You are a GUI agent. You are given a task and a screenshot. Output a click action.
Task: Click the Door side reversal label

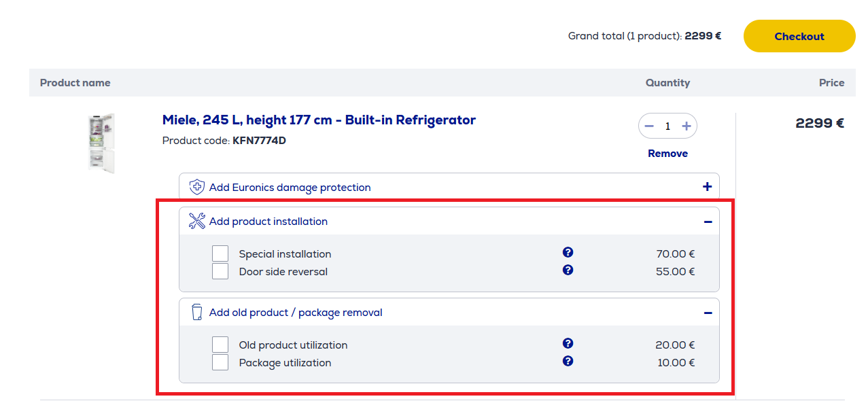point(283,272)
